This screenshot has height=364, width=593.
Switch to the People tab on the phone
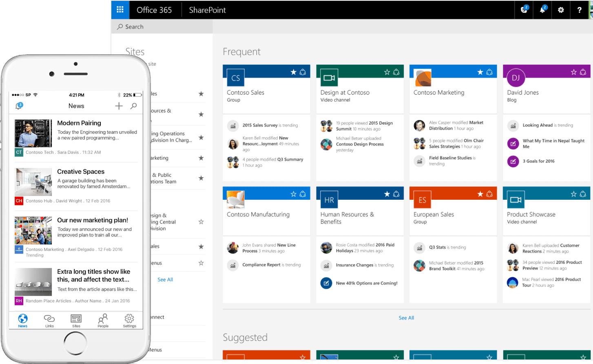(103, 321)
